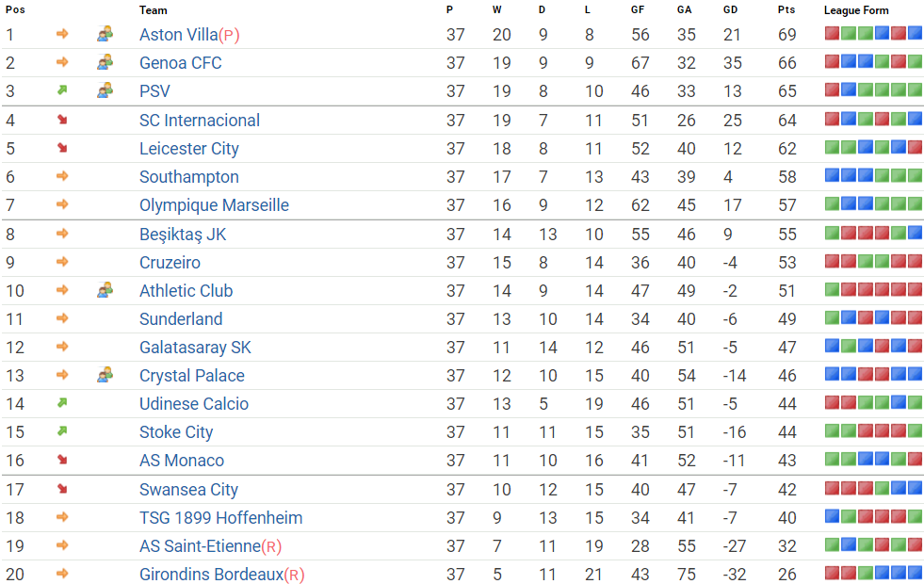Click the League Form column header
The width and height of the screenshot is (924, 584).
coord(856,10)
